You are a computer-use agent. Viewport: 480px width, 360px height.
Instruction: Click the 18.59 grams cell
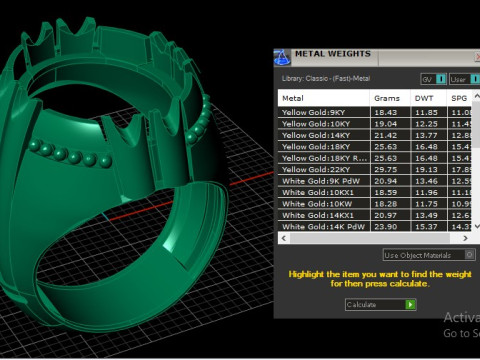point(390,192)
